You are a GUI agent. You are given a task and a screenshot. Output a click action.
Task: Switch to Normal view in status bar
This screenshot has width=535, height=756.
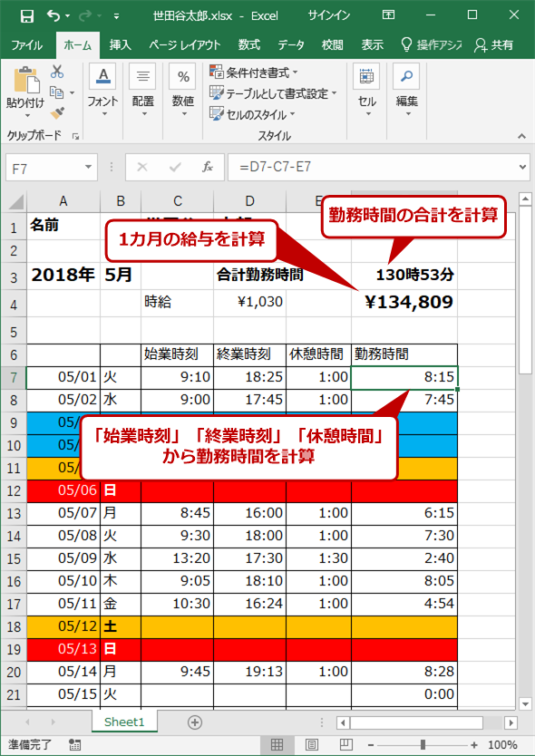(x=277, y=744)
